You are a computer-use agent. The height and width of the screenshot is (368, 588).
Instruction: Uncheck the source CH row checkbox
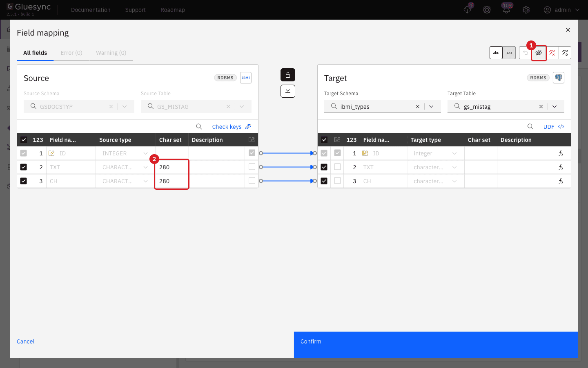(x=24, y=181)
